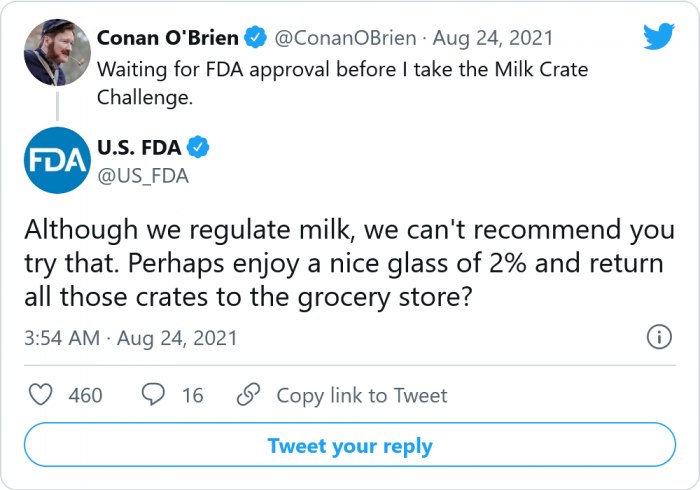
Task: Like the tweet with heart icon
Action: (41, 395)
